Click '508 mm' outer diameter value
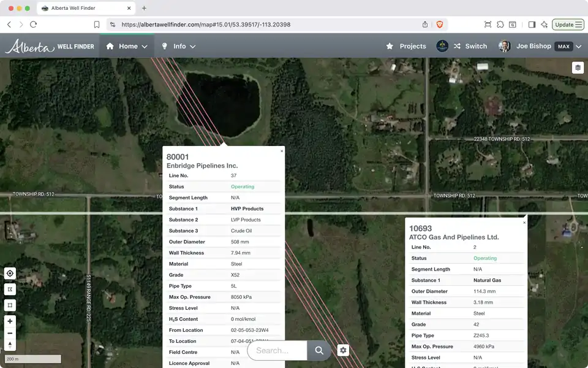 pos(239,242)
